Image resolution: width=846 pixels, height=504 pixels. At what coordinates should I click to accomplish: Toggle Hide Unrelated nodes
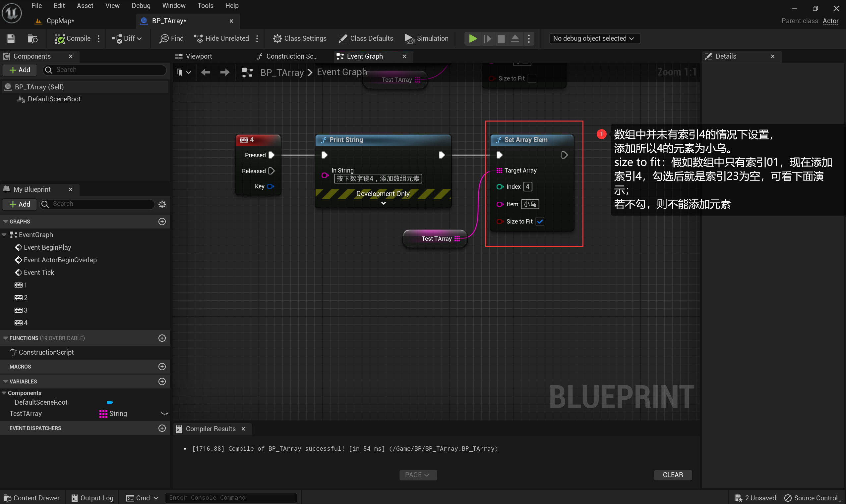point(221,38)
